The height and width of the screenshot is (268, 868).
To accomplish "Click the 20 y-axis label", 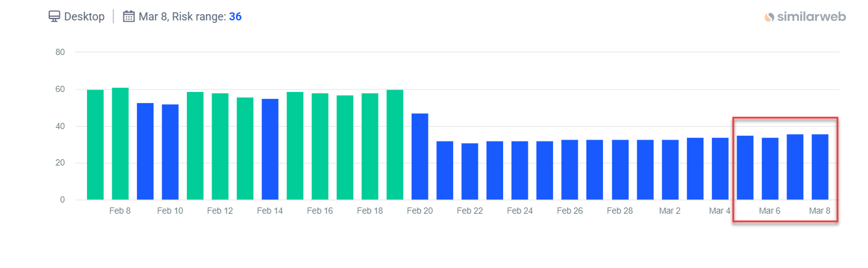I will coord(60,163).
